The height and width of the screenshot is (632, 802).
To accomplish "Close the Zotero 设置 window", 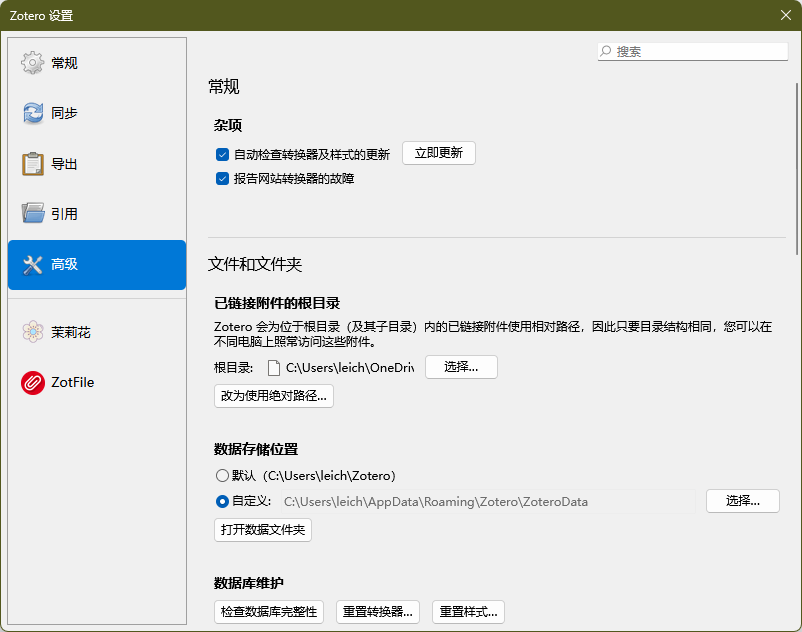I will click(x=786, y=15).
